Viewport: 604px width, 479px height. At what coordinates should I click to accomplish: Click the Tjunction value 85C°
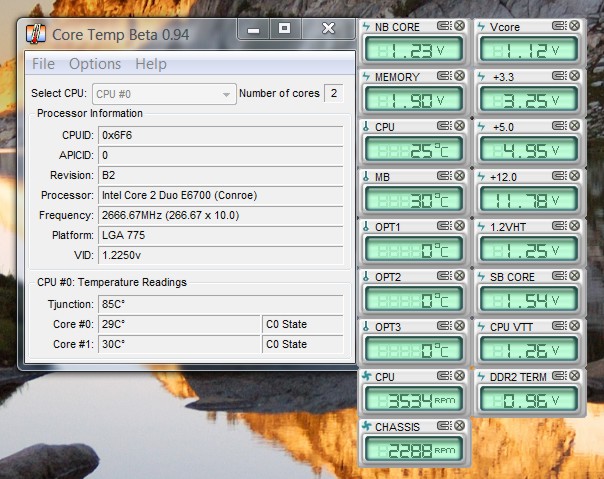click(220, 304)
